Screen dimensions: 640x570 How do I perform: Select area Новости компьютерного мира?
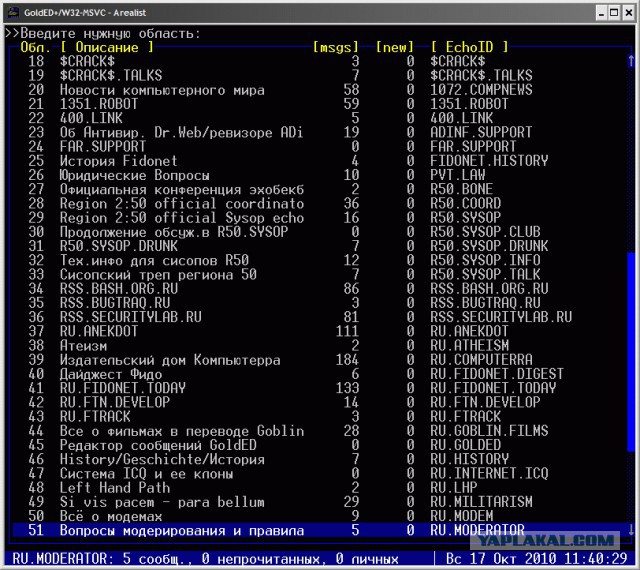click(x=320, y=90)
